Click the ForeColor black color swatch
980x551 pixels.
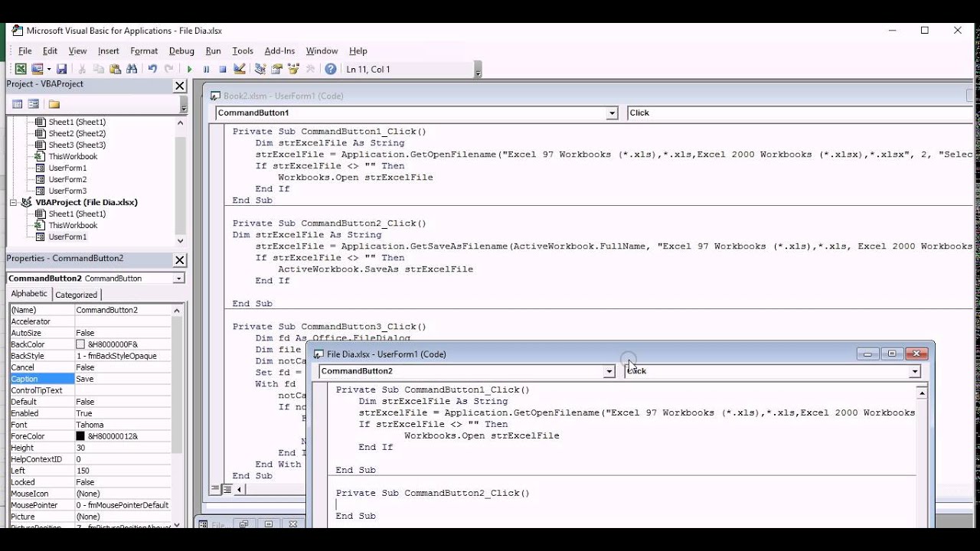(x=80, y=436)
